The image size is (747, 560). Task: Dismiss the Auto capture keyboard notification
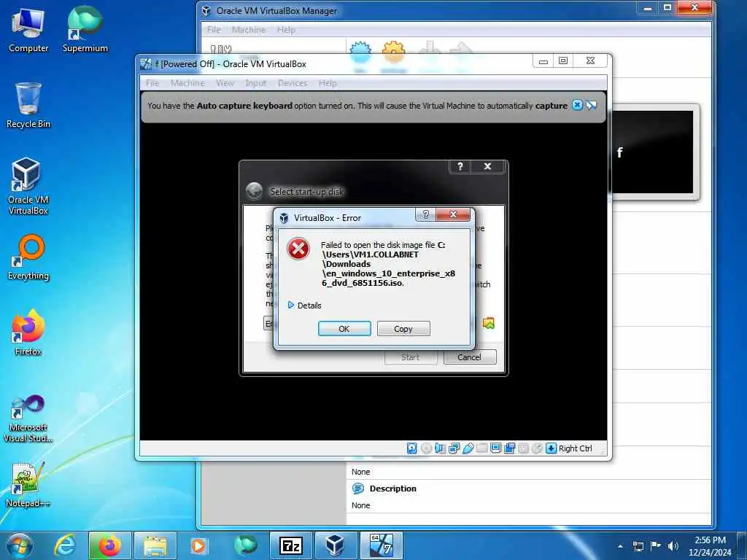[577, 105]
